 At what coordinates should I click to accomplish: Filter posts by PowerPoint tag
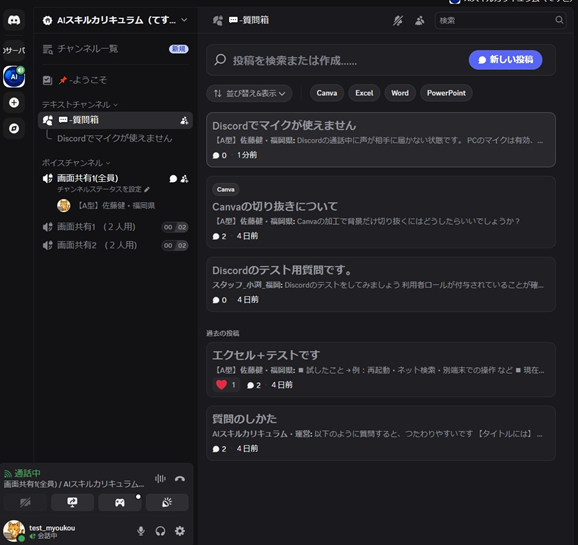click(x=446, y=93)
